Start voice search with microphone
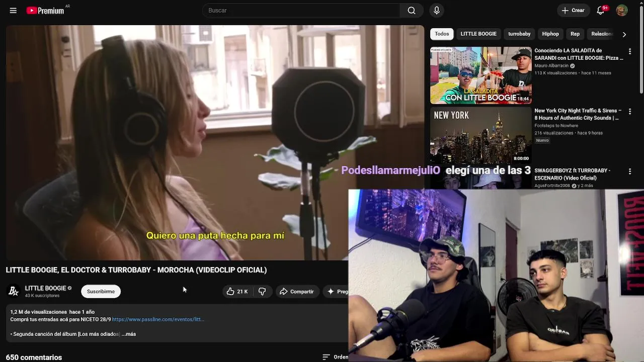This screenshot has height=362, width=644. click(x=437, y=11)
